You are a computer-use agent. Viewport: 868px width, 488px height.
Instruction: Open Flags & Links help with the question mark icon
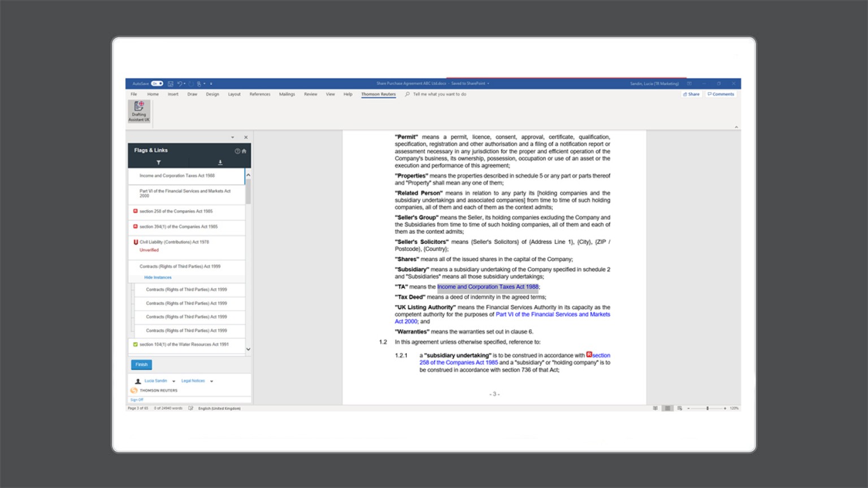click(x=238, y=151)
